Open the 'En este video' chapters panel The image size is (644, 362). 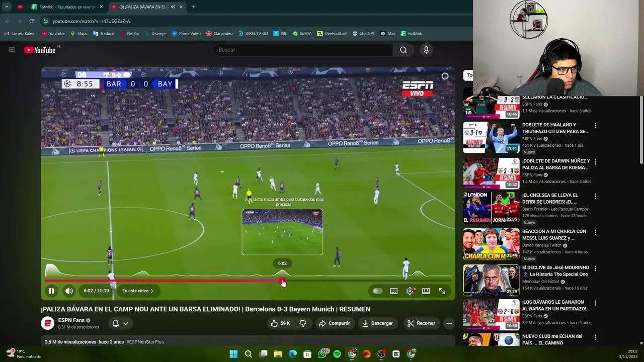click(138, 291)
